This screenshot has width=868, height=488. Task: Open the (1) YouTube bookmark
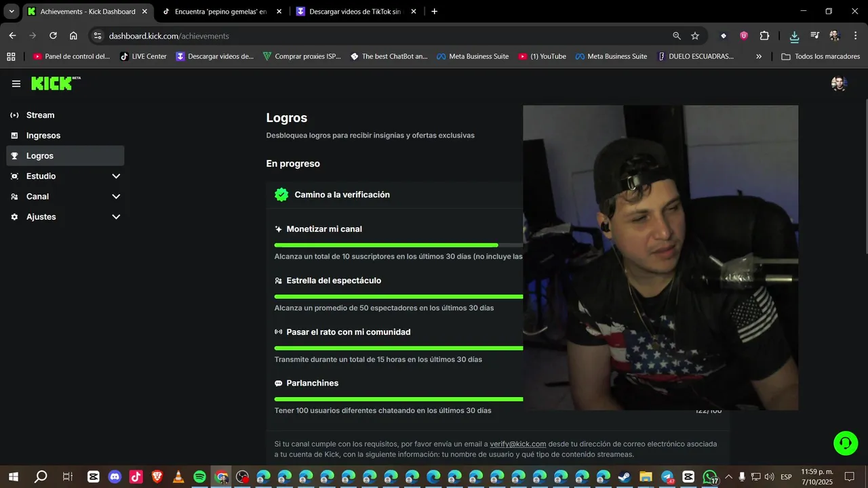(x=542, y=56)
